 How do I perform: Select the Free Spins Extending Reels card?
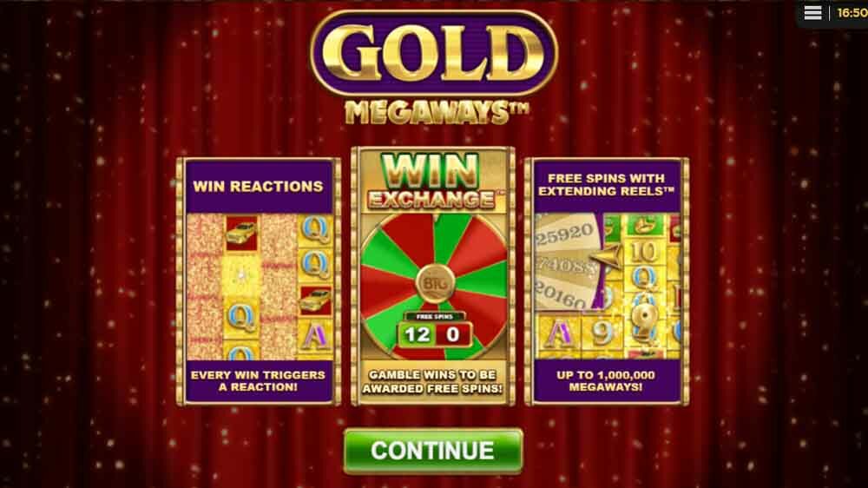click(607, 281)
